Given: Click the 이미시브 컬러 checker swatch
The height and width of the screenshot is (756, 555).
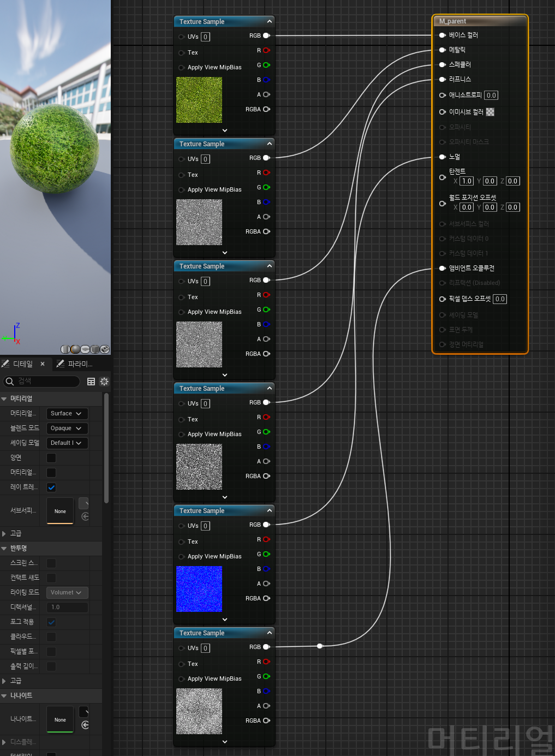Looking at the screenshot, I should (490, 112).
